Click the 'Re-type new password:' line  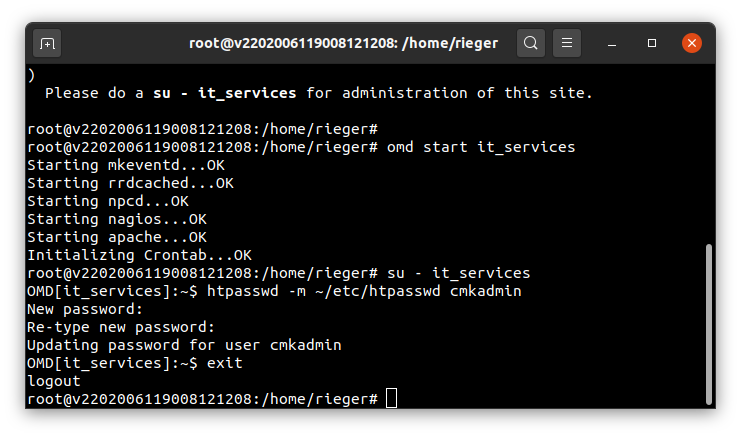(x=121, y=327)
